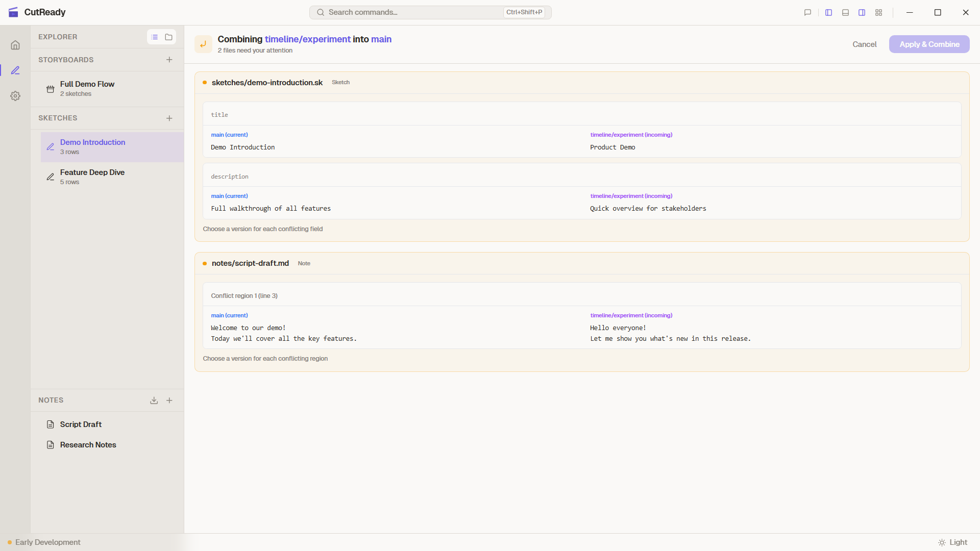Toggle the Light theme in the status bar
Image resolution: width=980 pixels, height=551 pixels.
pos(952,542)
